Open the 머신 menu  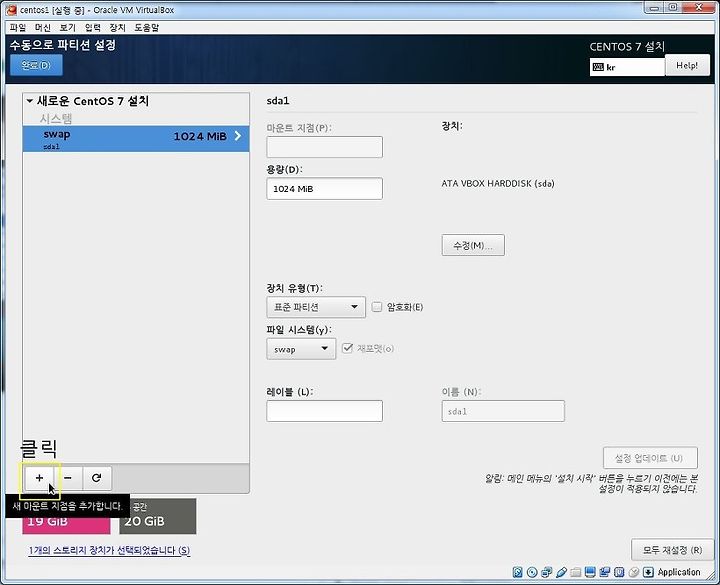pos(43,28)
